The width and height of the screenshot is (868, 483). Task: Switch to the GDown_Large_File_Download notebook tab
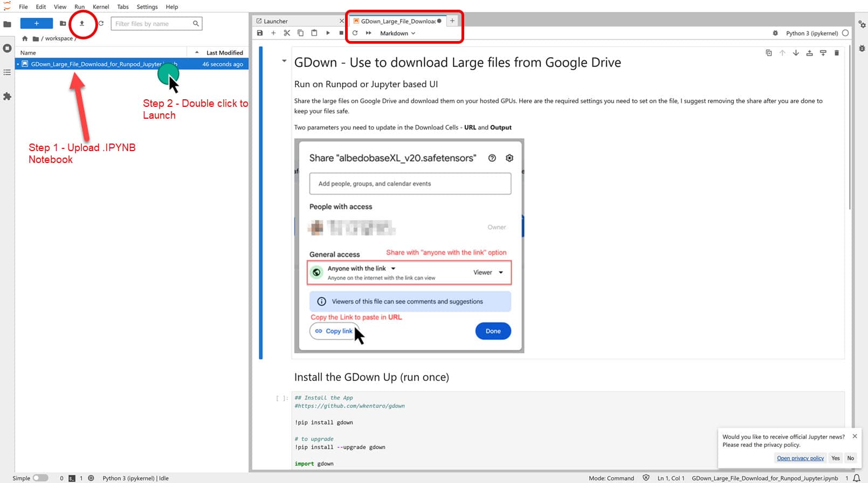click(x=397, y=21)
